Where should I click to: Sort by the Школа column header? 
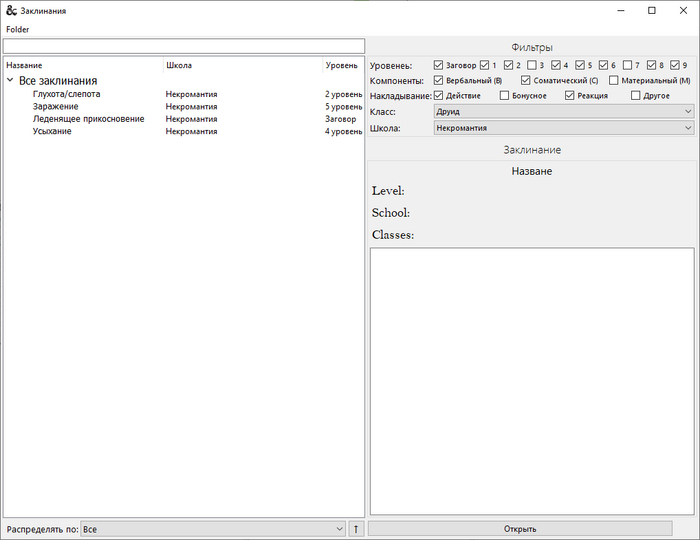tap(178, 65)
